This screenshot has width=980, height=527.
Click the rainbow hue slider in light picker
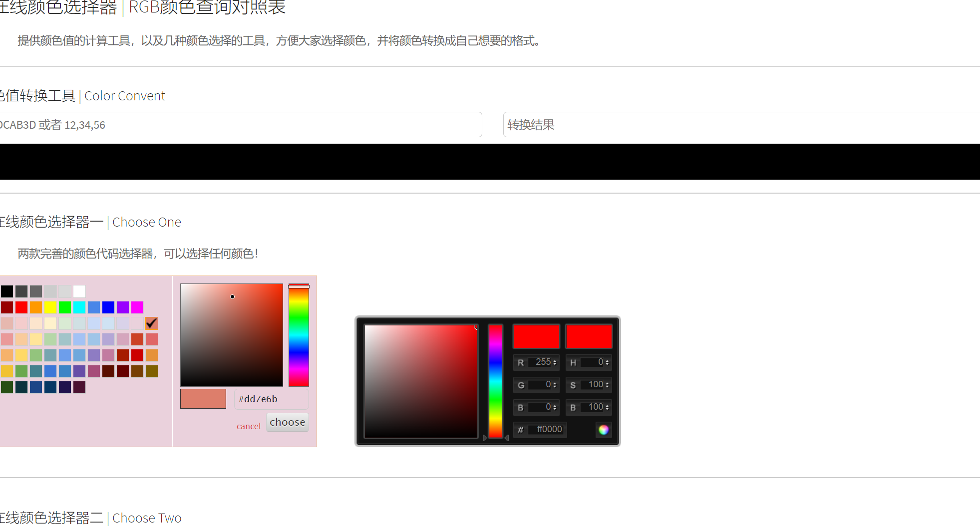tap(299, 335)
